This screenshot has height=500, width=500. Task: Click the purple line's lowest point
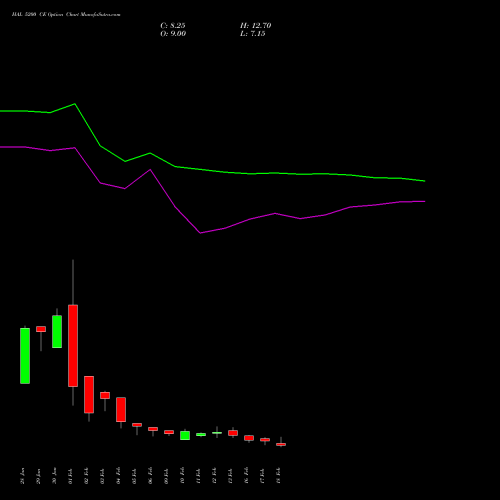click(200, 233)
